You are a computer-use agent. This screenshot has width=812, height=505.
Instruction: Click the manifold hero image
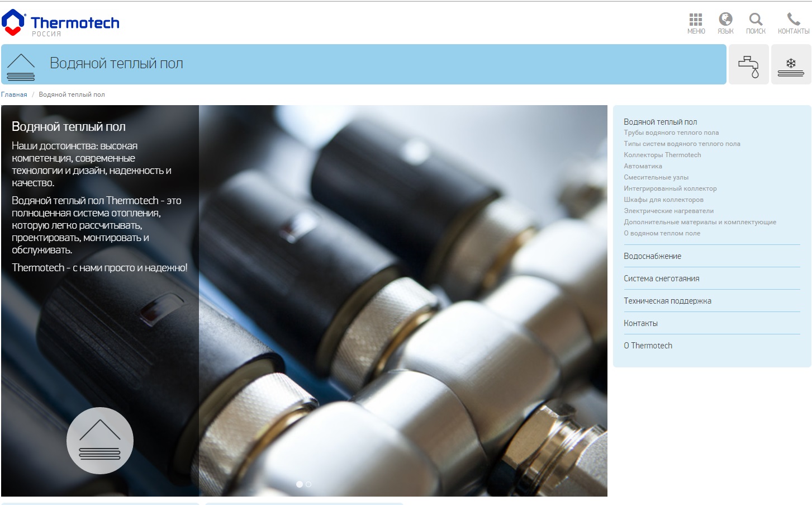[402, 302]
